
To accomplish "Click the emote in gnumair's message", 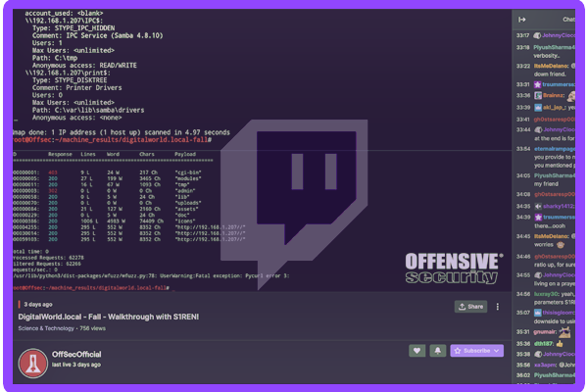I will click(x=564, y=331).
